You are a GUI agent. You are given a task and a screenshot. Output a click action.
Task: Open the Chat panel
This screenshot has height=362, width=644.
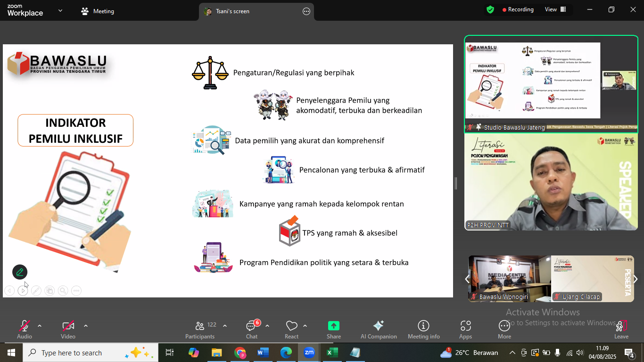click(x=252, y=329)
